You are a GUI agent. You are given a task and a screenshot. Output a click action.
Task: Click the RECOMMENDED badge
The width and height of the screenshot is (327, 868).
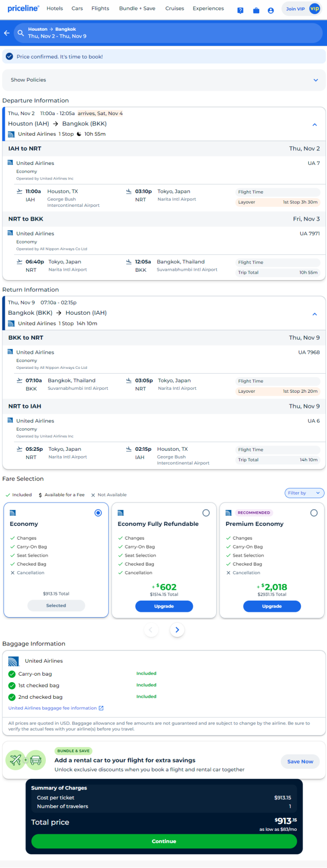click(254, 513)
